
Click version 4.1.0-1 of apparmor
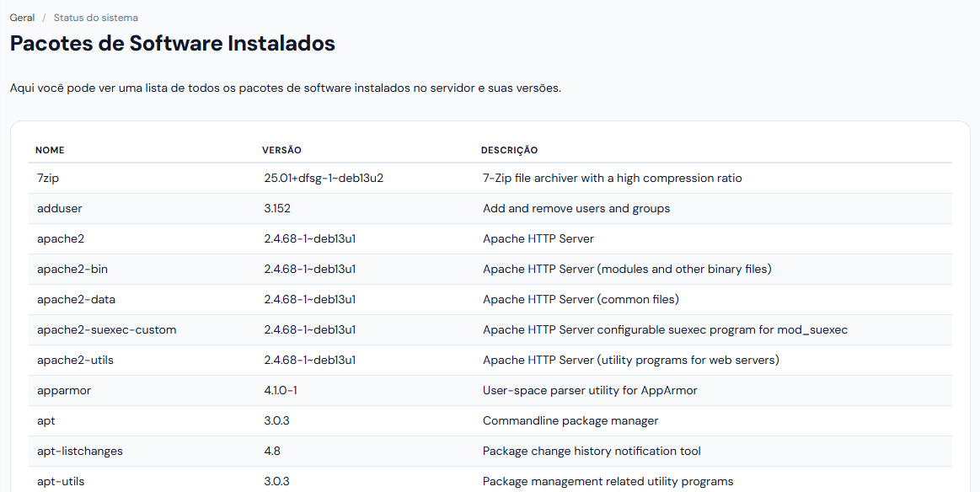click(x=281, y=391)
